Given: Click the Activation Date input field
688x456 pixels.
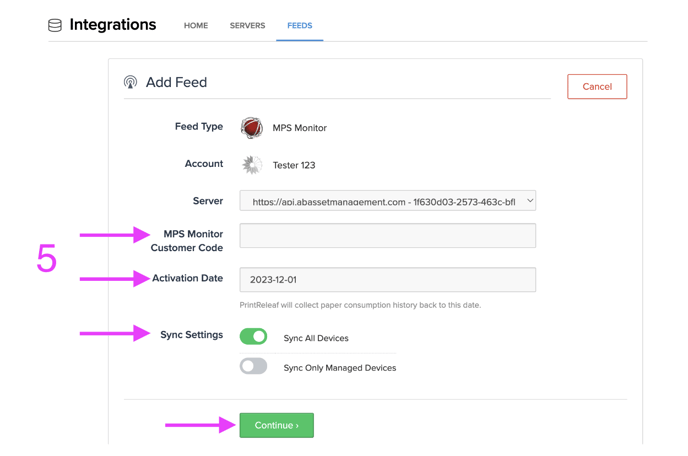Looking at the screenshot, I should (387, 280).
